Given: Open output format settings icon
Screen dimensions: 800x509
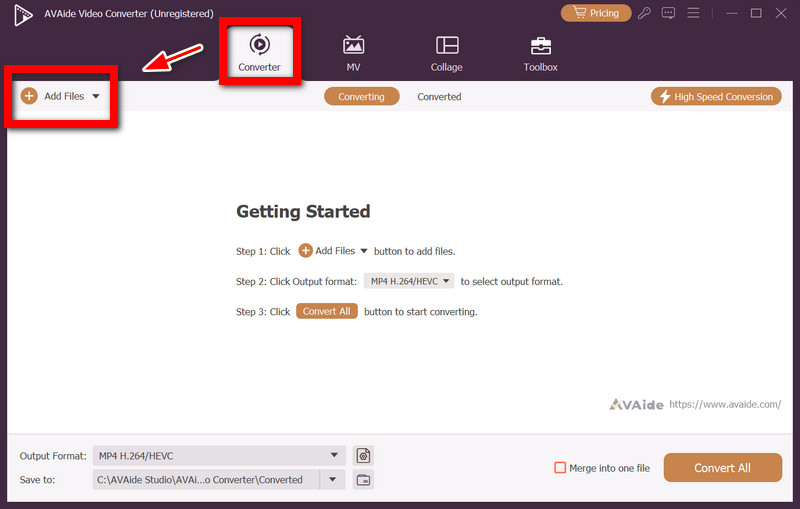Looking at the screenshot, I should 363,455.
